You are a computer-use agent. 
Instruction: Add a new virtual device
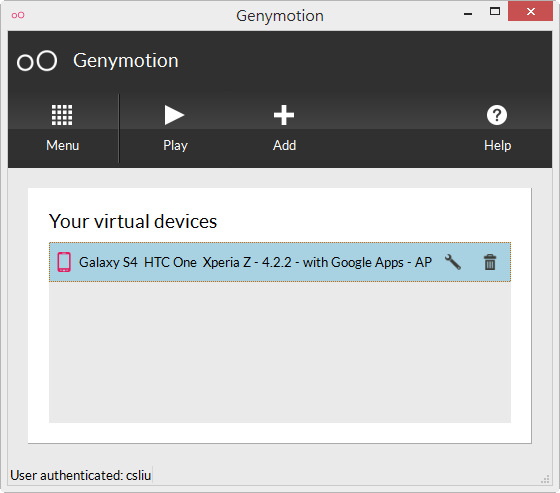[284, 115]
